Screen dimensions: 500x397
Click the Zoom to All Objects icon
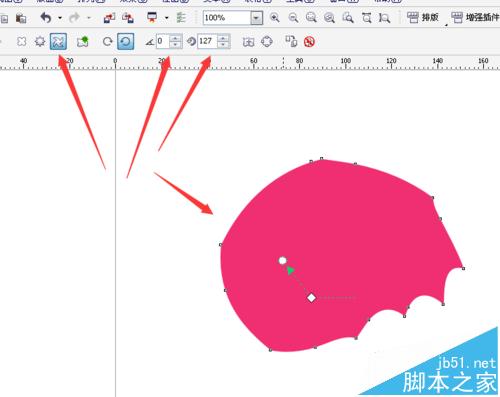tap(329, 17)
